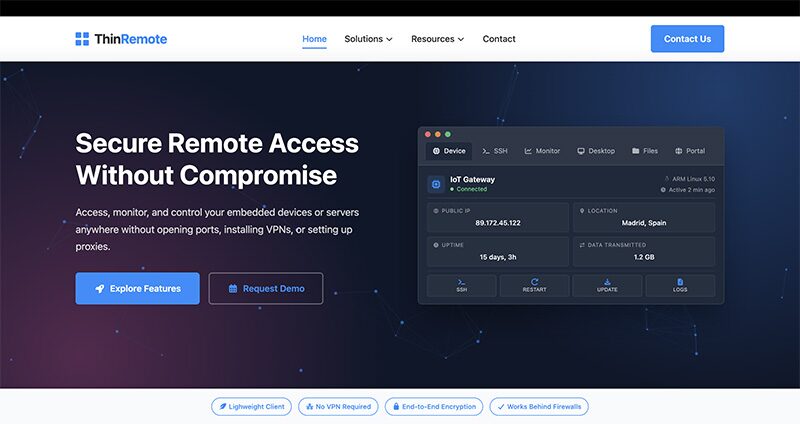The width and height of the screenshot is (800, 424).
Task: Click the public IP value 89.172.45.122
Action: [x=498, y=223]
